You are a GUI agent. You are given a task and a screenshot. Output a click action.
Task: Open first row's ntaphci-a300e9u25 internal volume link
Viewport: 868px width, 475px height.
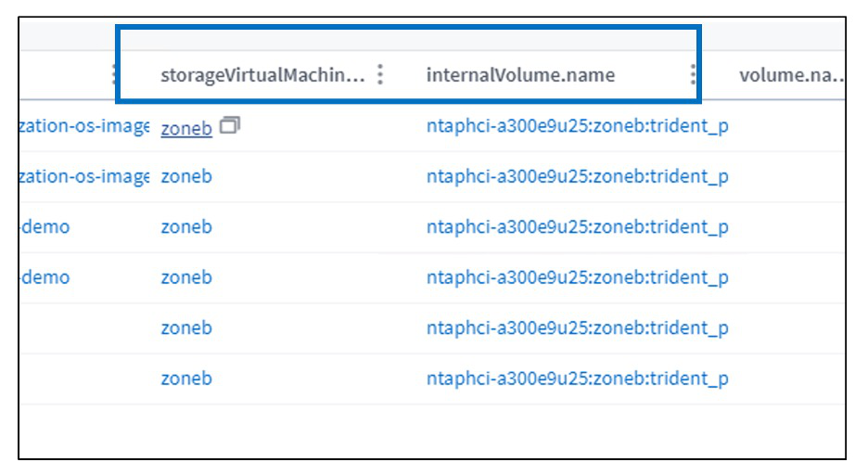coord(577,127)
